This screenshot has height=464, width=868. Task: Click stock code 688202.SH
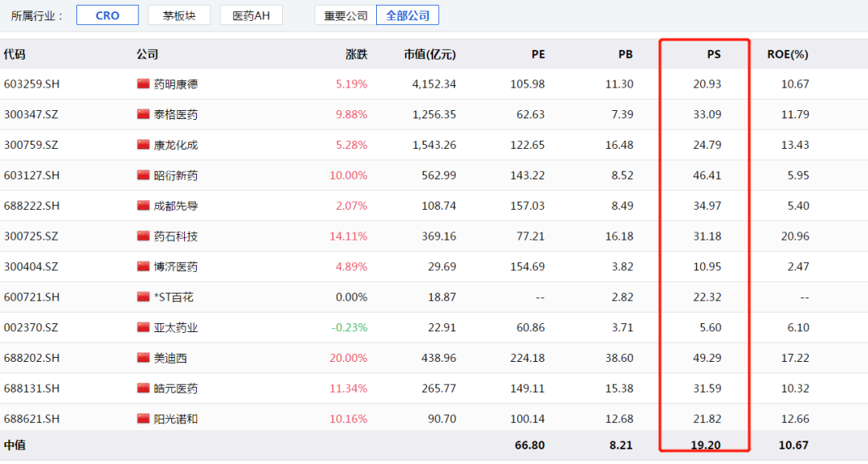(31, 358)
